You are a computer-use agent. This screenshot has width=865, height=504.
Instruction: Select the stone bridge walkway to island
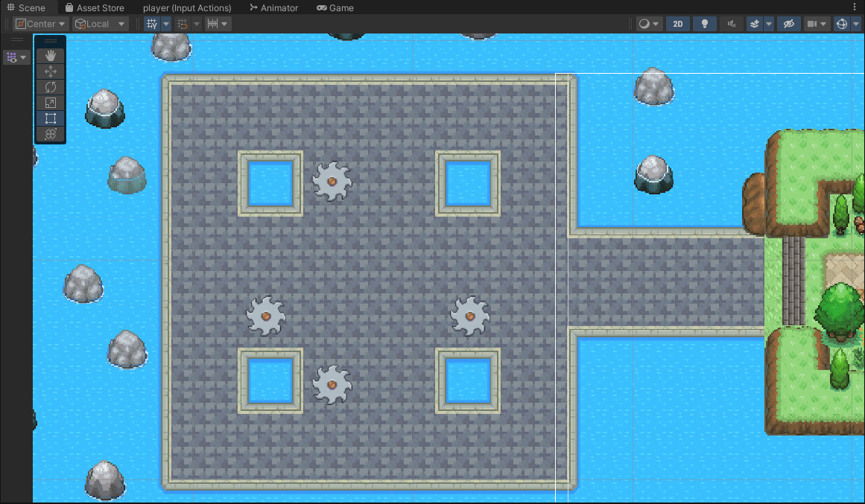click(x=668, y=281)
